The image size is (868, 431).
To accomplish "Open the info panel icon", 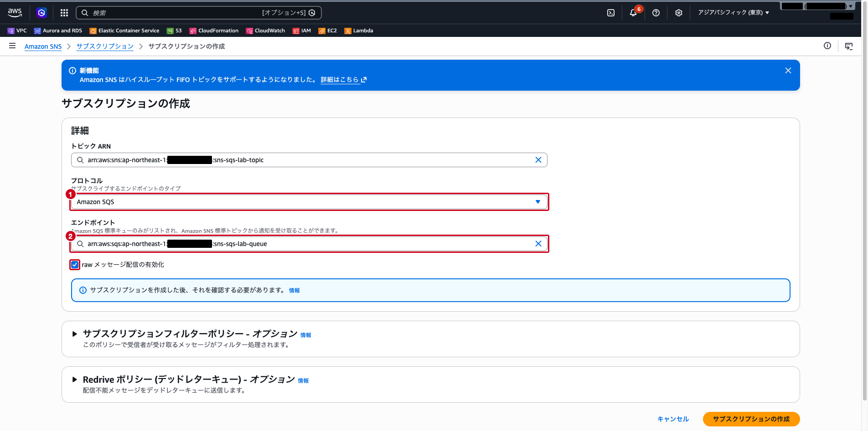I will tap(827, 46).
